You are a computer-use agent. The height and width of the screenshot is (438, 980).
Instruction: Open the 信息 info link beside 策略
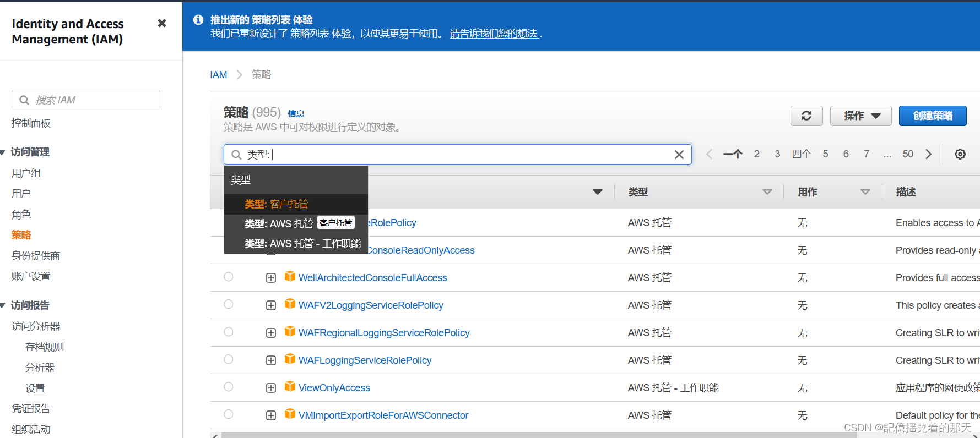[x=296, y=114]
